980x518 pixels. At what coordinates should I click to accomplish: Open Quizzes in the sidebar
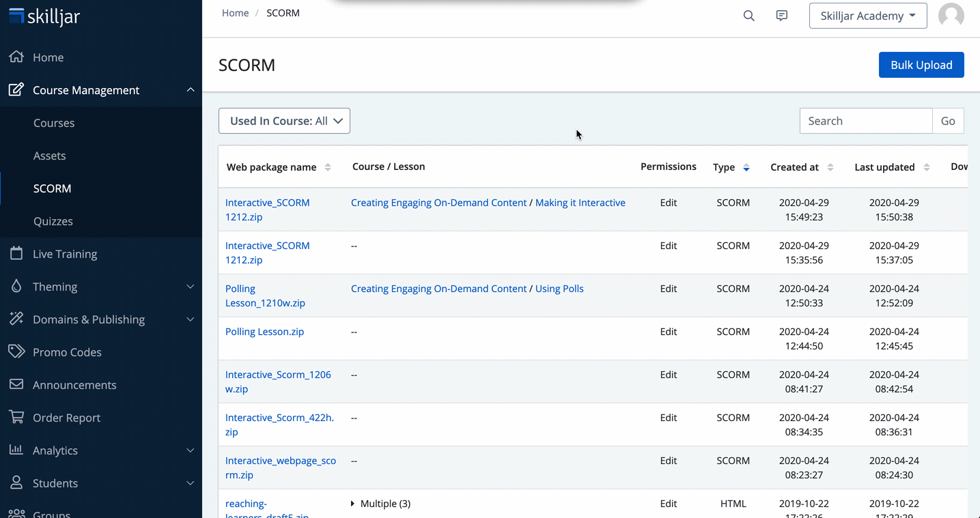[x=53, y=221]
